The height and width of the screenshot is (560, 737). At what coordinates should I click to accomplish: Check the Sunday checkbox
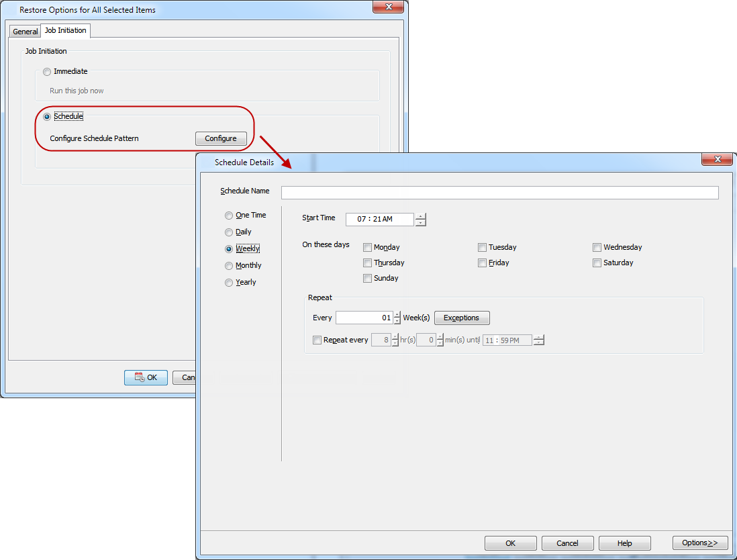point(367,278)
